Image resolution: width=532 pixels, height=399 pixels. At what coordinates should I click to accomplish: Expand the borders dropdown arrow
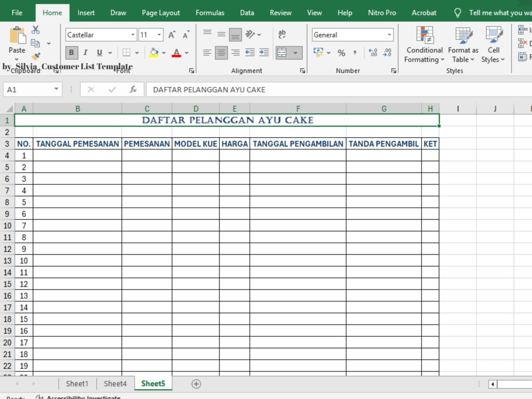click(137, 53)
